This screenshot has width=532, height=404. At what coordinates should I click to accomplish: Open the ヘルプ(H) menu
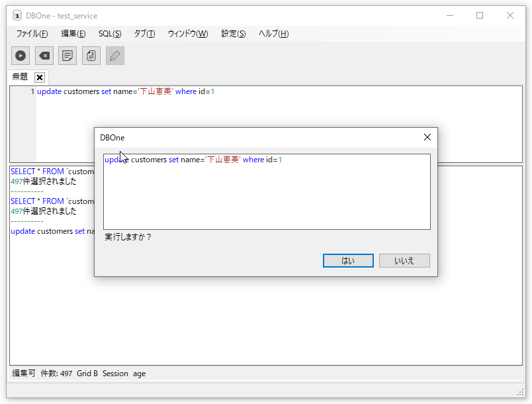click(x=273, y=34)
